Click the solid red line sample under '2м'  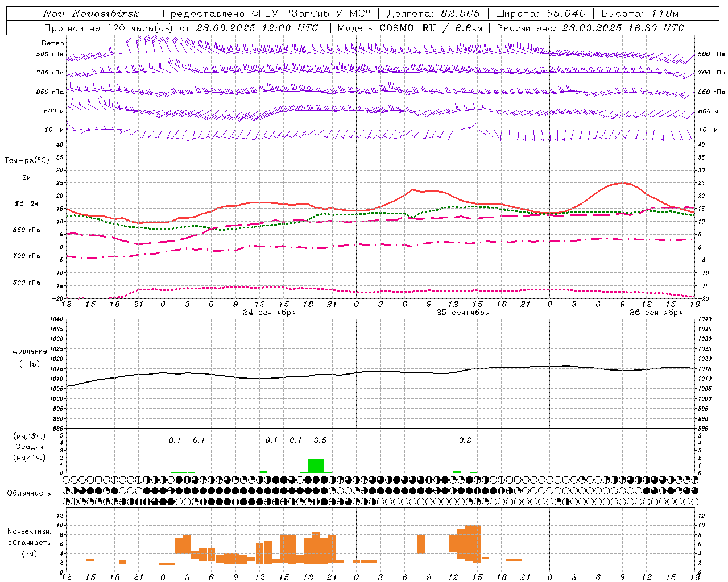(26, 184)
